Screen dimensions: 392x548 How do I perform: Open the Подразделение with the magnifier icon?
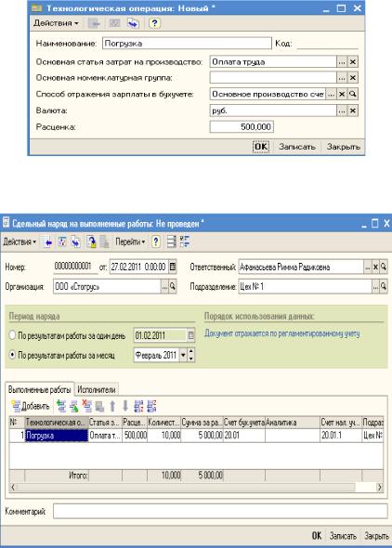coord(384,287)
